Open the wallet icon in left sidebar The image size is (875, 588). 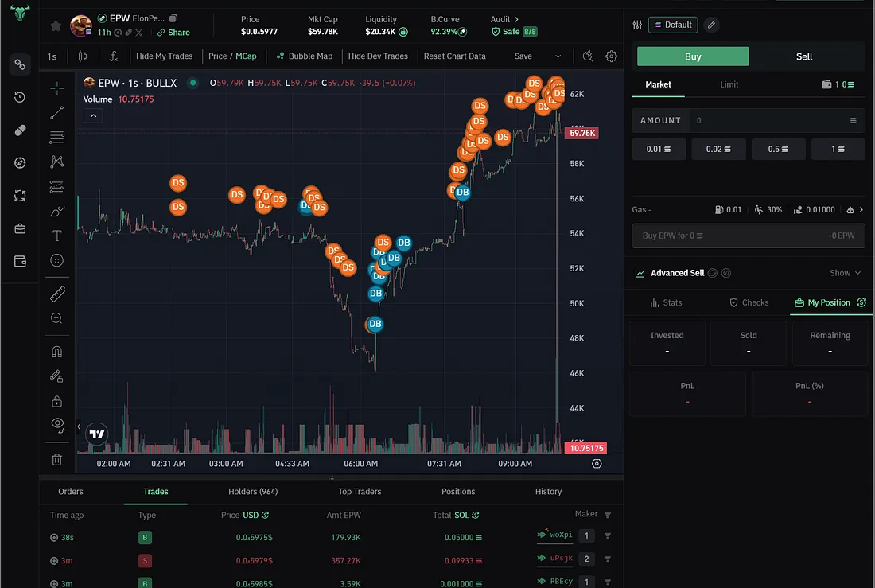(x=20, y=261)
